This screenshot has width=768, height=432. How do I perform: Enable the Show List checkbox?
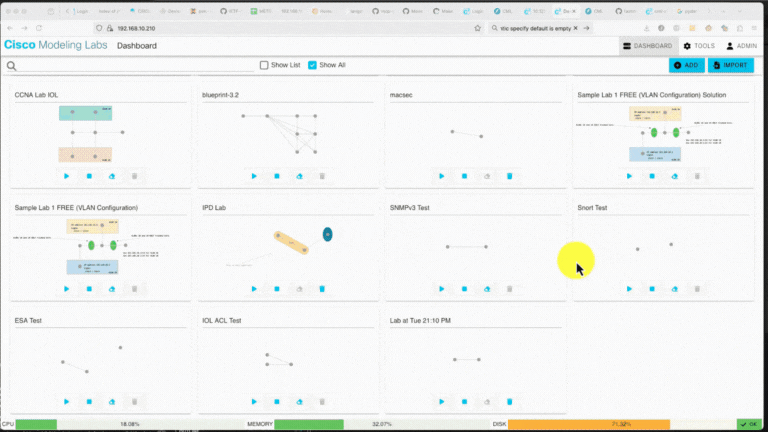click(265, 65)
